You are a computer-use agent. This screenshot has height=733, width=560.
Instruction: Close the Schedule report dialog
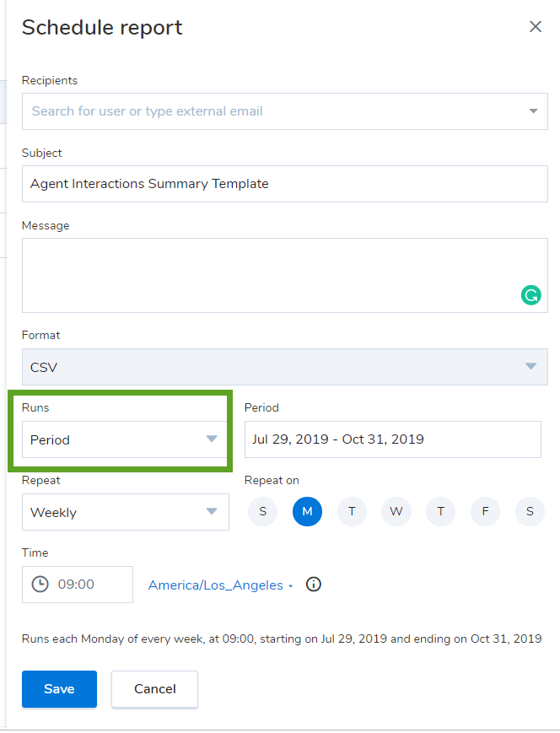coord(536,27)
